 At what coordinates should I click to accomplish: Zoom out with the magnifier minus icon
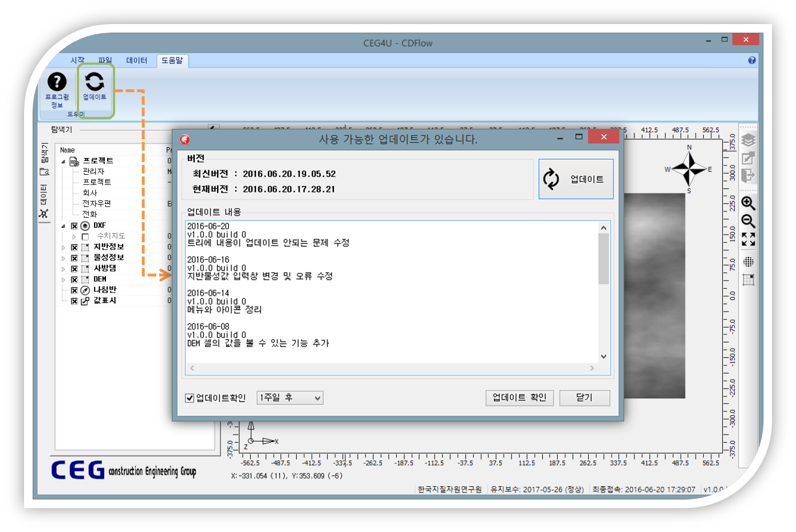pyautogui.click(x=748, y=221)
